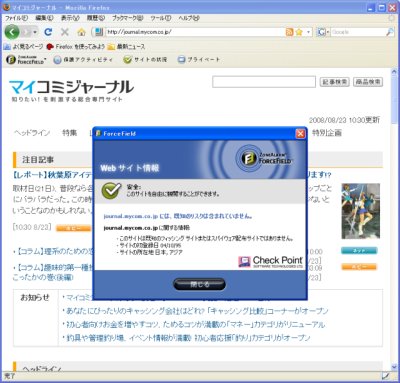The height and width of the screenshot is (383, 400).
Task: Click the green checkmark safe icon
Action: (111, 191)
